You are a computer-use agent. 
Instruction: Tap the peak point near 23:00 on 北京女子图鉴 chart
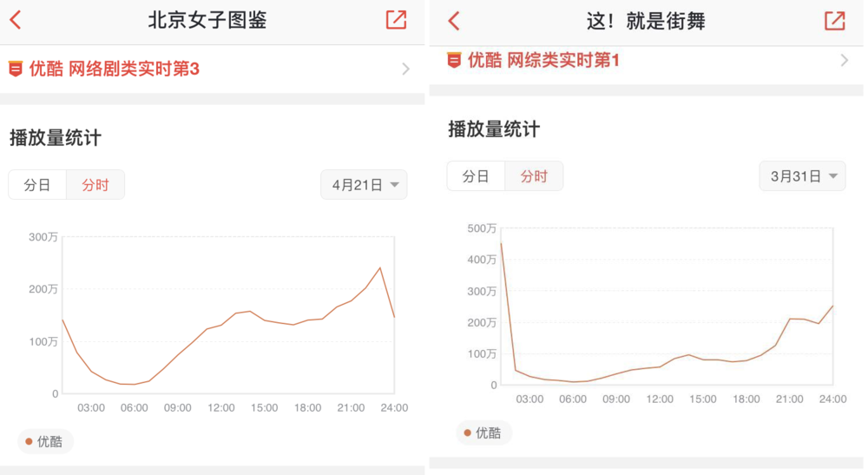point(380,268)
